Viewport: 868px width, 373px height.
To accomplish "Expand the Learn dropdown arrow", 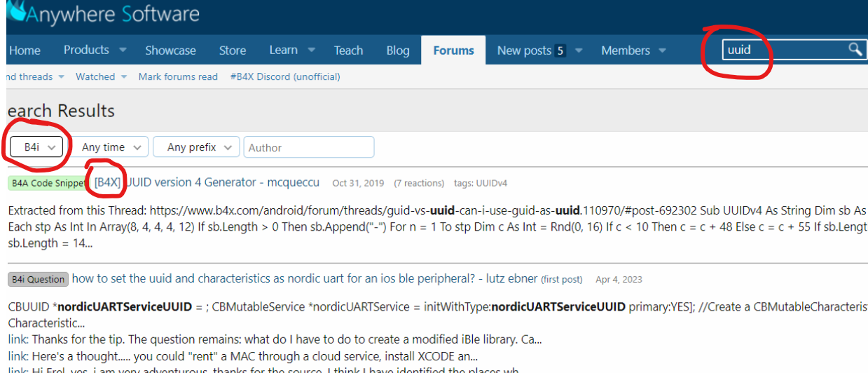I will [311, 50].
